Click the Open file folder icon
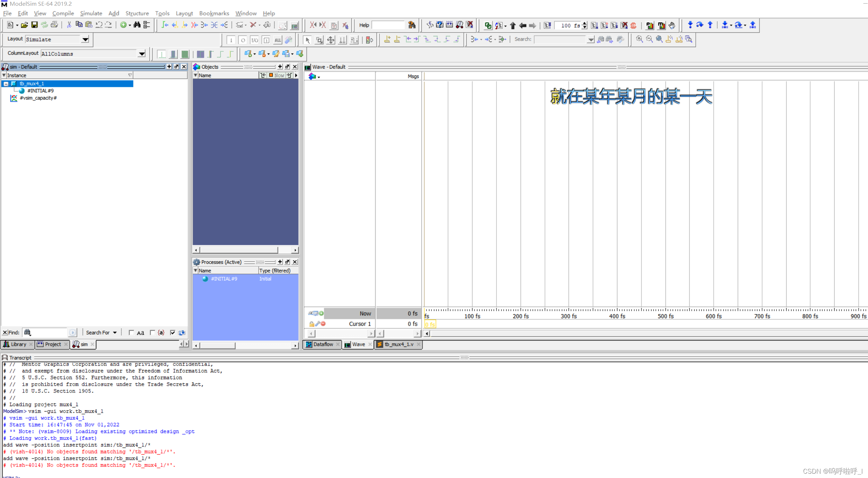Image resolution: width=868 pixels, height=478 pixels. [24, 25]
